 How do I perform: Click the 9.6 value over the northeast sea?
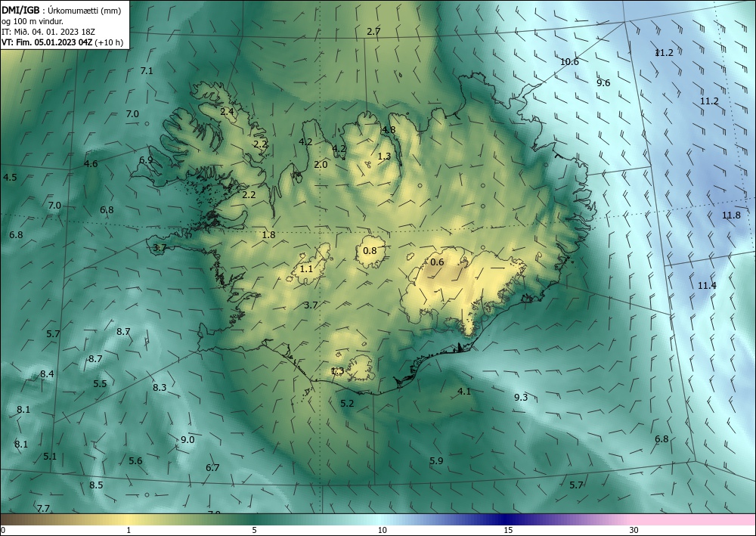tap(603, 83)
